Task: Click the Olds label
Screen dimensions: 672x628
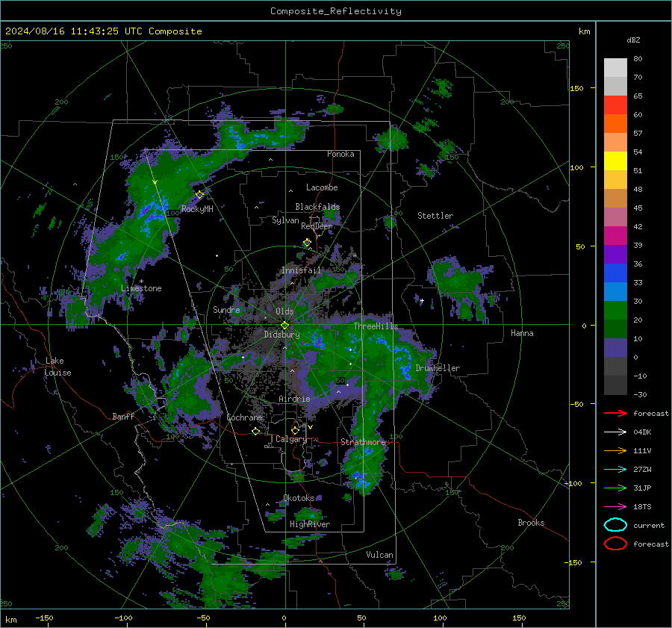Action: click(284, 311)
